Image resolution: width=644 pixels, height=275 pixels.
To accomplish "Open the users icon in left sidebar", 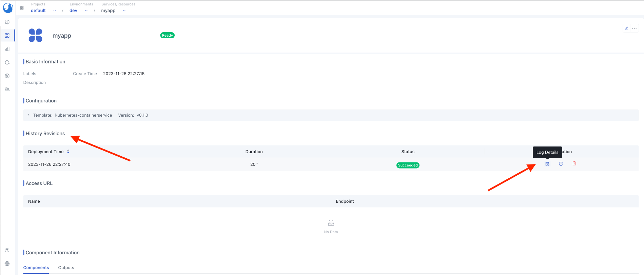I will click(x=7, y=89).
